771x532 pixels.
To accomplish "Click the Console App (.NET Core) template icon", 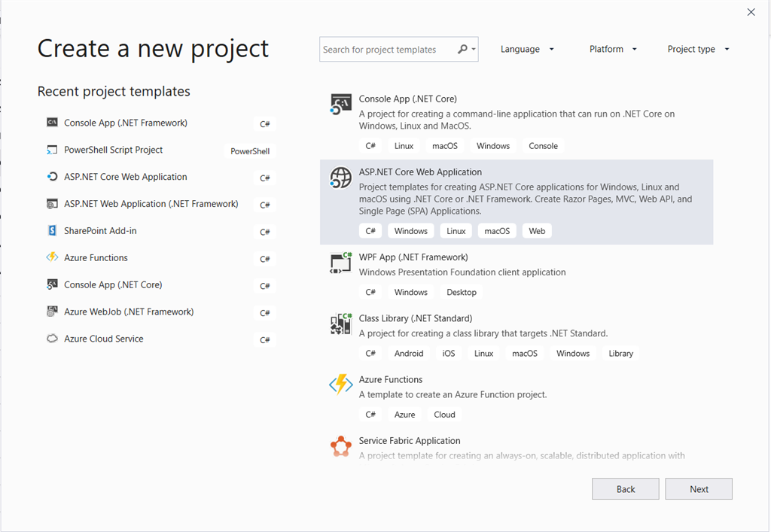I will click(341, 104).
